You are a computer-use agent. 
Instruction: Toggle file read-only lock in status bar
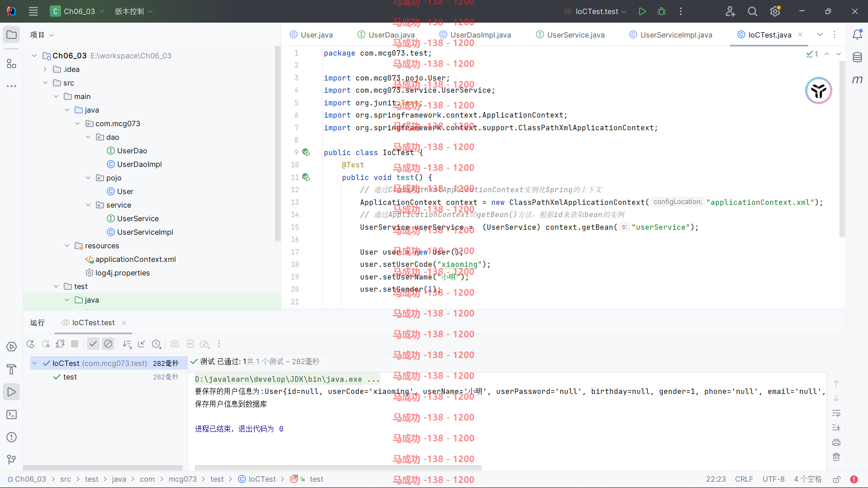[836, 479]
